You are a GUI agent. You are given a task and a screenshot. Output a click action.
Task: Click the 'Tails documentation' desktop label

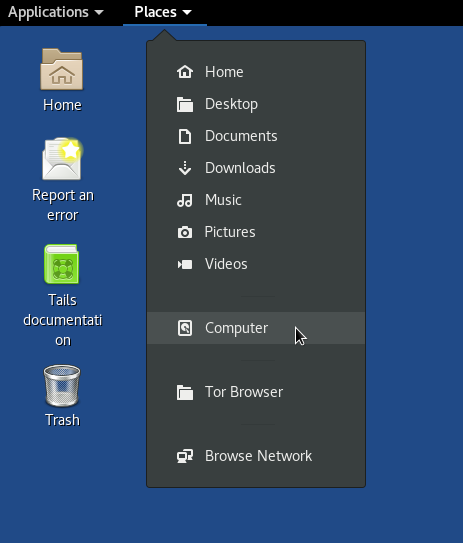(x=63, y=320)
